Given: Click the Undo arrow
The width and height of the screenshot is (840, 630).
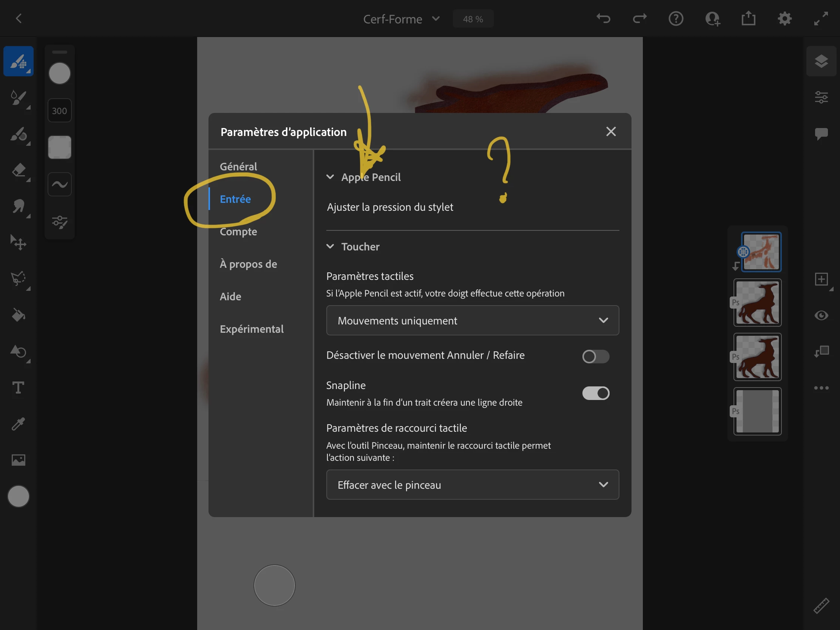Looking at the screenshot, I should tap(603, 19).
